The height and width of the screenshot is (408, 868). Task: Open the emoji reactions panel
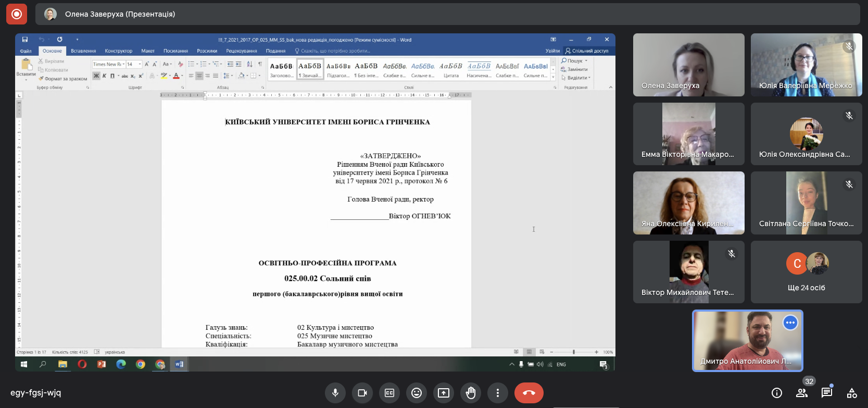point(417,393)
